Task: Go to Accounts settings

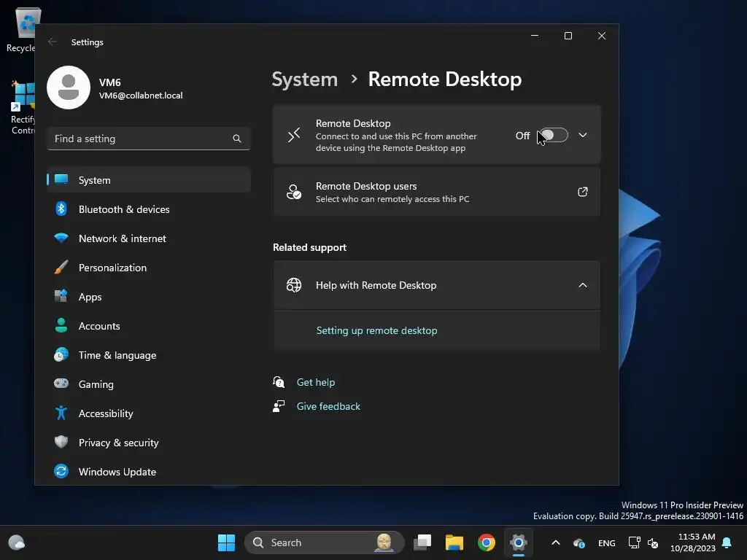Action: click(x=149, y=326)
